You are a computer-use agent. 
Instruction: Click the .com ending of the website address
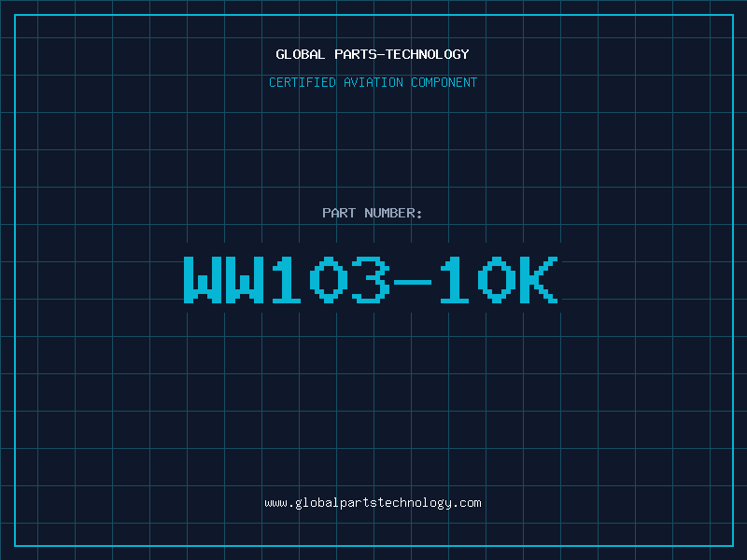468,503
